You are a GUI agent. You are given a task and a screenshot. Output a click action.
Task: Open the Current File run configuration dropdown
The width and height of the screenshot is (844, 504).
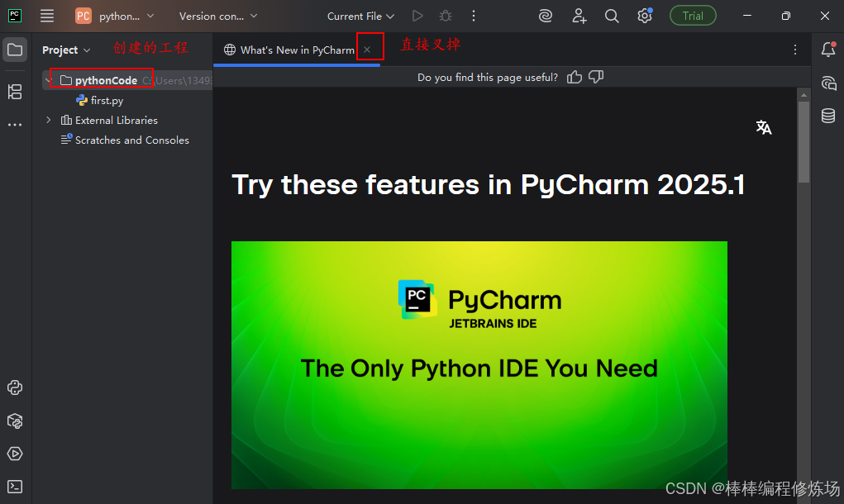point(360,17)
